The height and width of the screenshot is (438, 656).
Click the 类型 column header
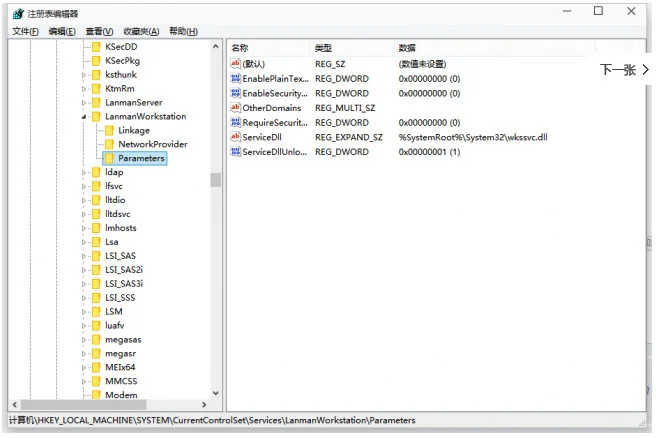click(324, 48)
